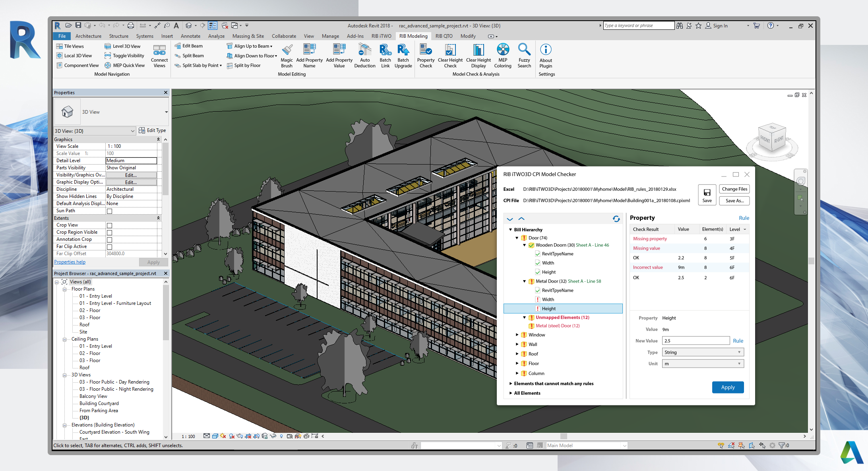Check the Crop View checkbox
Viewport: 868px width, 471px height.
[x=110, y=225]
